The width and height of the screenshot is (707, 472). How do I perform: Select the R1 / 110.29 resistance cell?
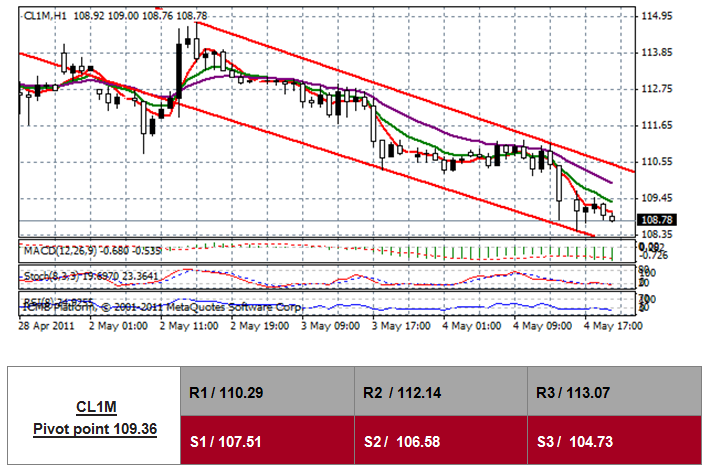point(267,391)
